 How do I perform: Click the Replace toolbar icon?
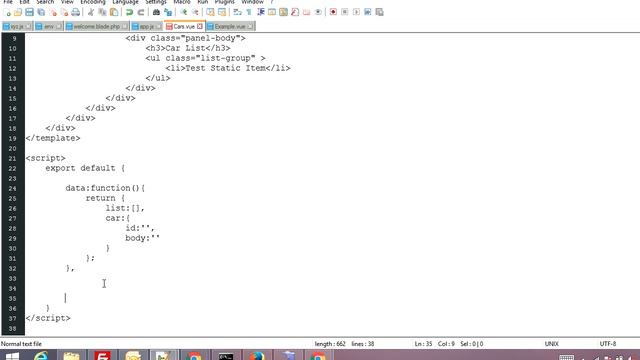[168, 12]
